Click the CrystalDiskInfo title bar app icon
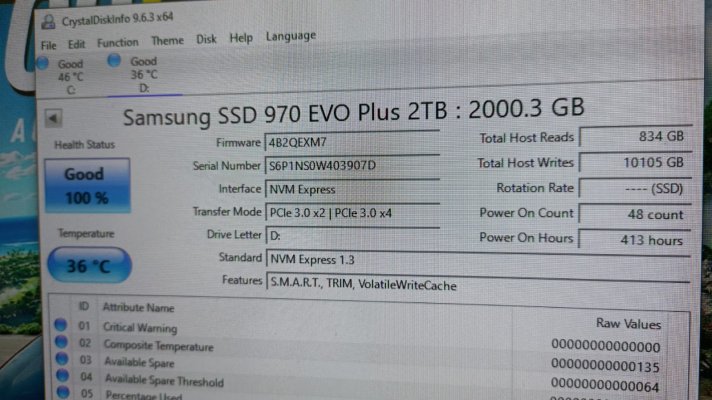This screenshot has height=400, width=712. [48, 21]
